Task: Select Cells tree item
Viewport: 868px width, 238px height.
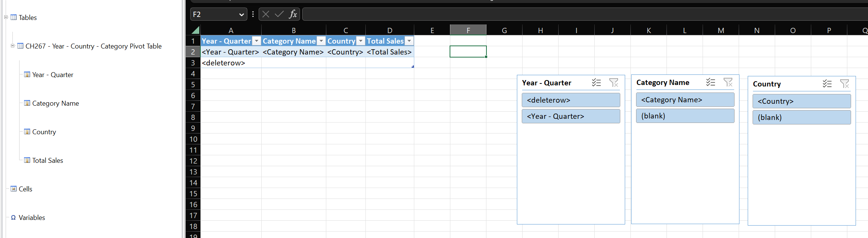Action: pos(26,189)
